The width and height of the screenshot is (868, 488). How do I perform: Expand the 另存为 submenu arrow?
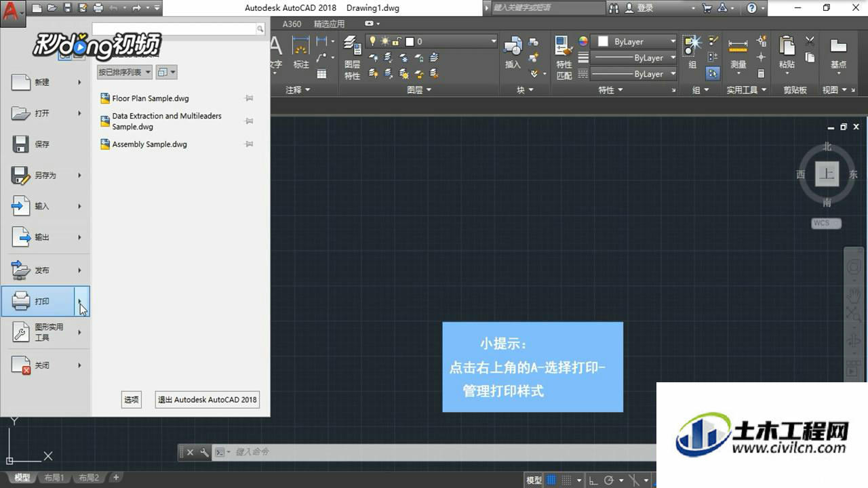point(80,176)
